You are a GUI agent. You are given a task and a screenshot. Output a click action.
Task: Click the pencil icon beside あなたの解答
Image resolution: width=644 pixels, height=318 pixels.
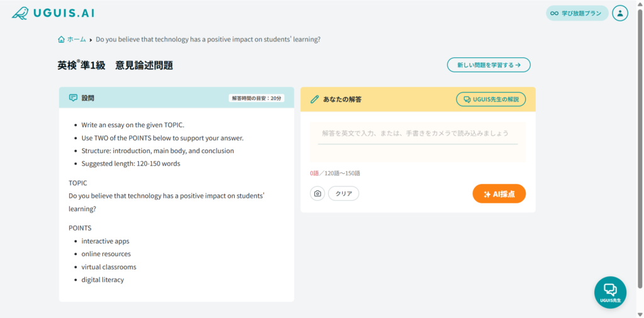click(x=314, y=99)
